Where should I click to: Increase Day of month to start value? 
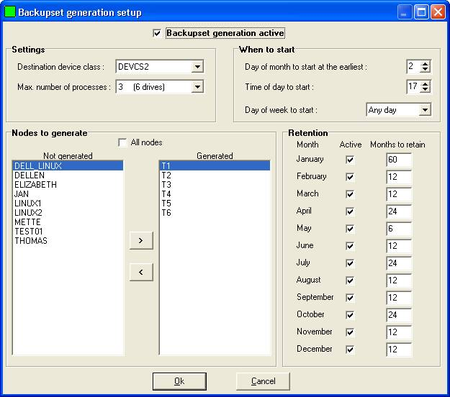425,64
